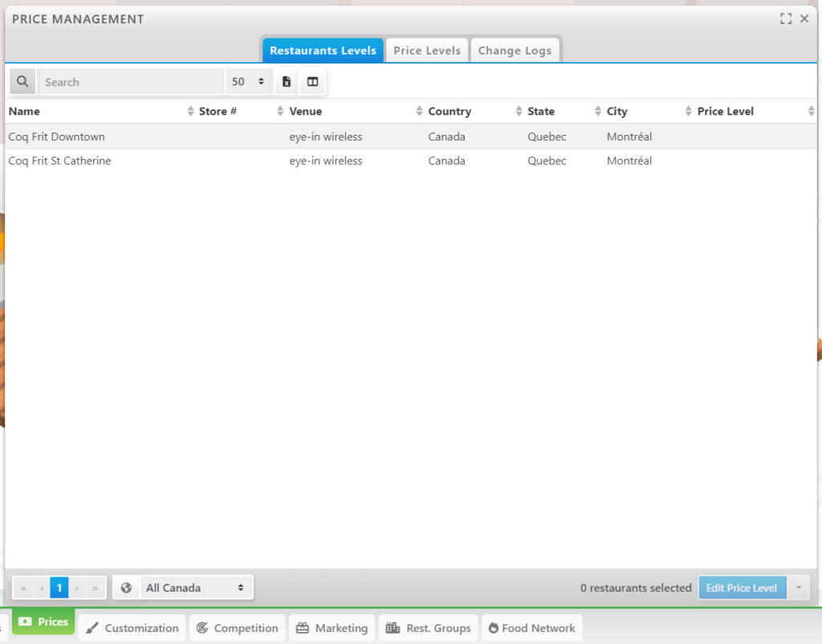
Task: Select the Coq Frit Downtown row
Action: (x=56, y=137)
